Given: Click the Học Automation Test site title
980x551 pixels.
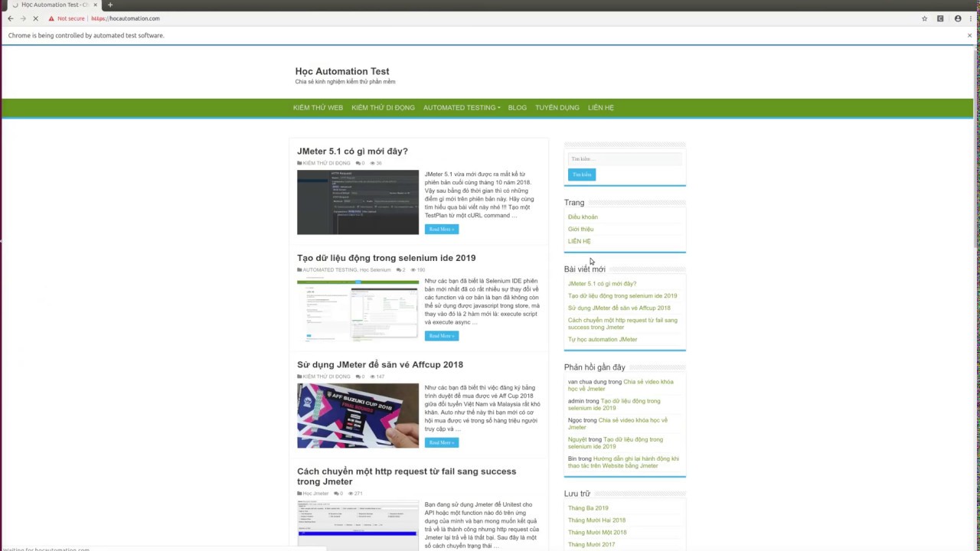Looking at the screenshot, I should [x=342, y=71].
